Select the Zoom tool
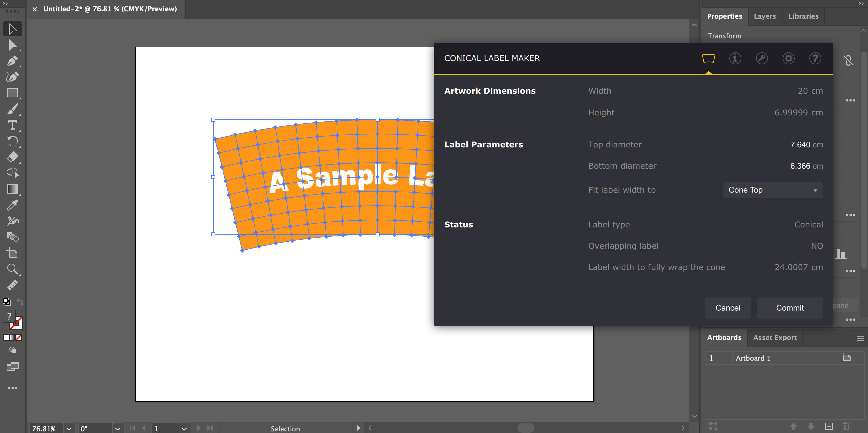Viewport: 868px width, 433px height. pos(13,269)
